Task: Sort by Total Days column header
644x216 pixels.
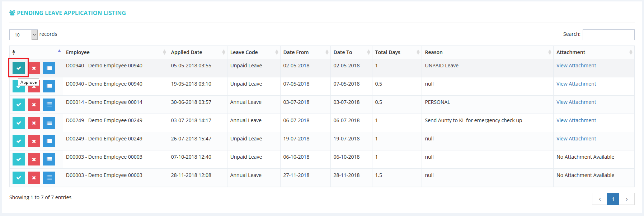Action: tap(396, 52)
